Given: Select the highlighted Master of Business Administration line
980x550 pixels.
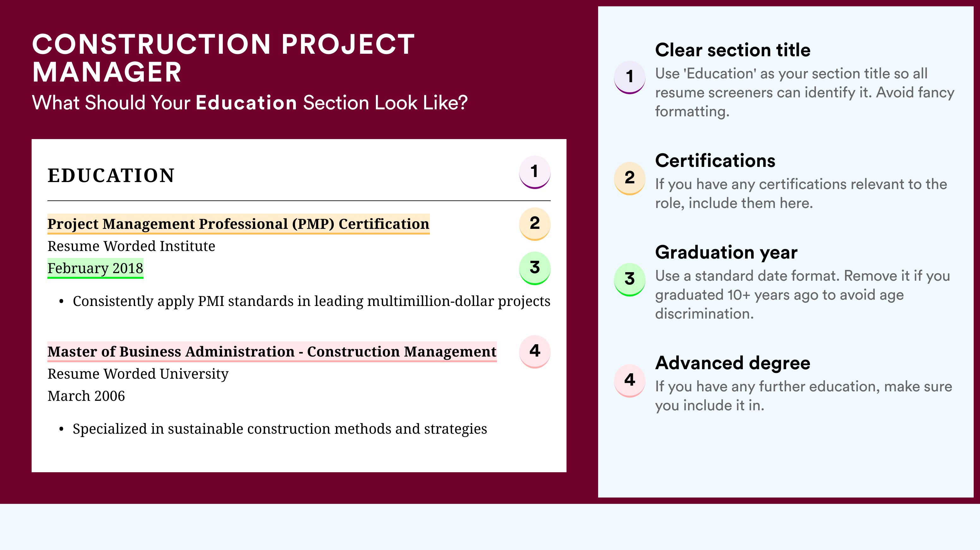Looking at the screenshot, I should coord(272,352).
